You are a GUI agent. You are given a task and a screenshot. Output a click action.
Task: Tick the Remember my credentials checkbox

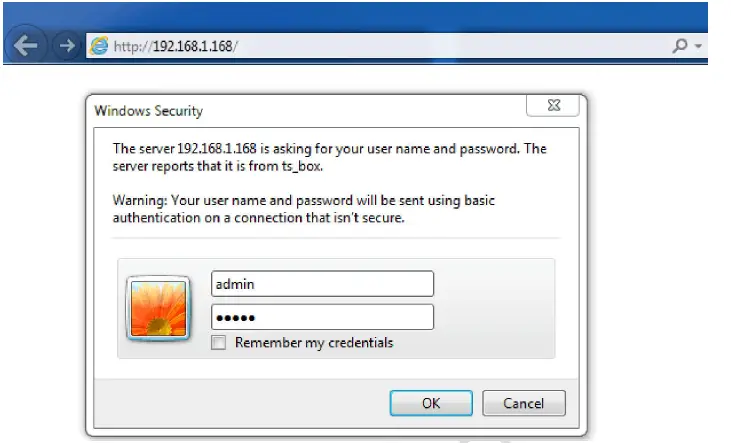tap(219, 343)
